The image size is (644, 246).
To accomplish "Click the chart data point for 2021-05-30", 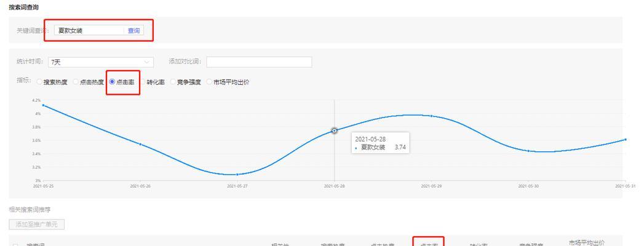I will 528,151.
